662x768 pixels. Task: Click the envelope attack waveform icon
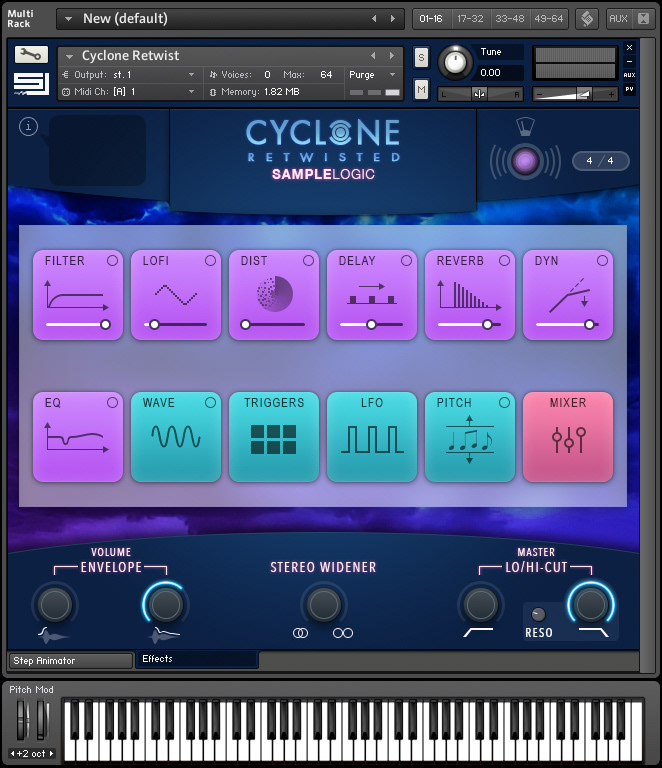point(53,635)
